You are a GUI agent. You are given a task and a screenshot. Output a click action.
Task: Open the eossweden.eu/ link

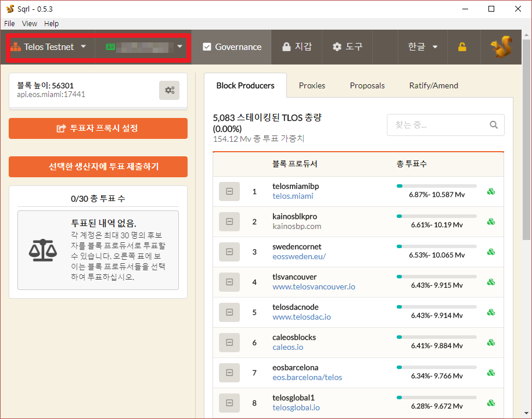299,257
